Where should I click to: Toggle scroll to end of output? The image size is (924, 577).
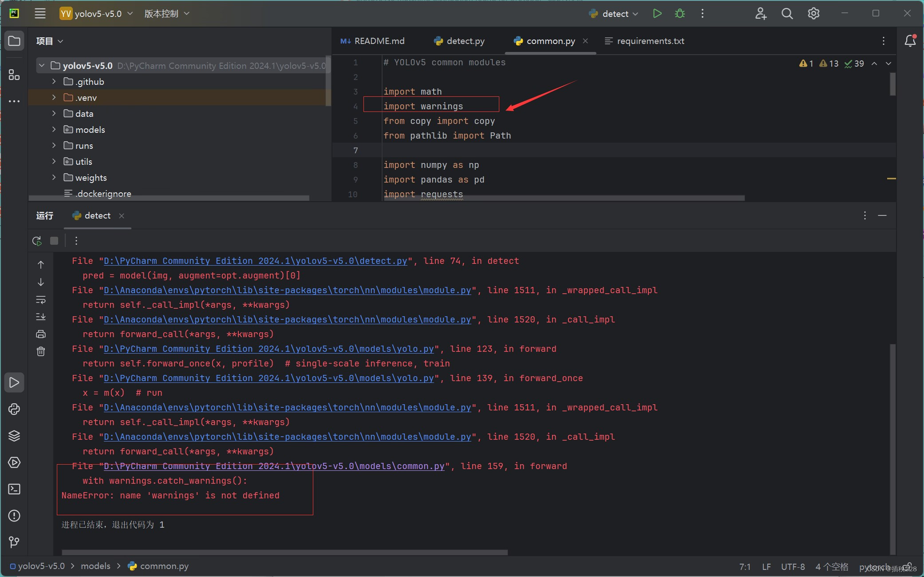41,317
